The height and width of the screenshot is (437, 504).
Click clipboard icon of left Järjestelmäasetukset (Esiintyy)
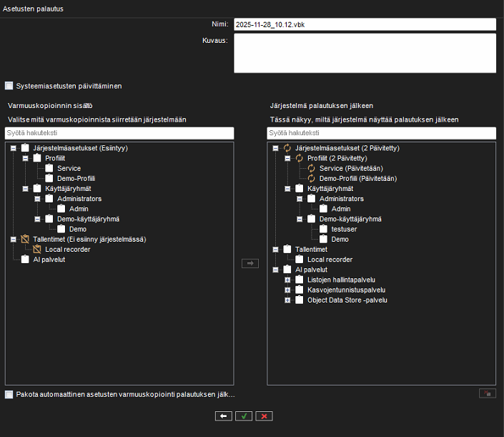(x=25, y=148)
